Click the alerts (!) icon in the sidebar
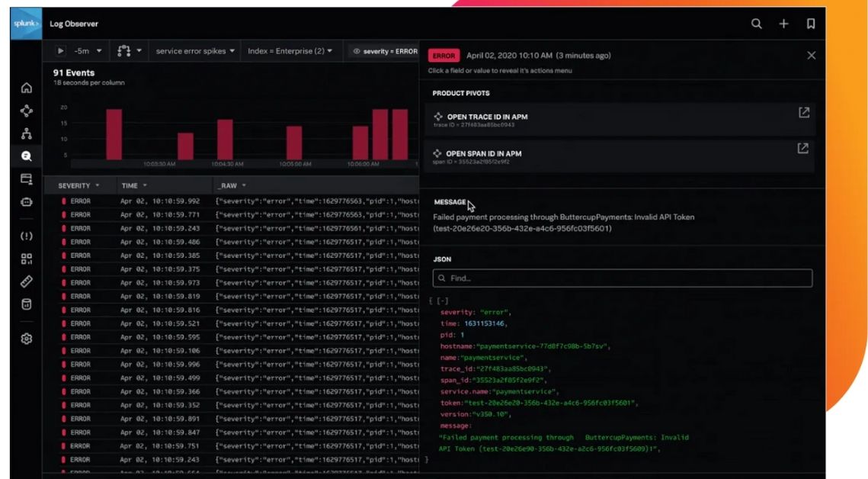The height and width of the screenshot is (479, 868). pos(28,236)
